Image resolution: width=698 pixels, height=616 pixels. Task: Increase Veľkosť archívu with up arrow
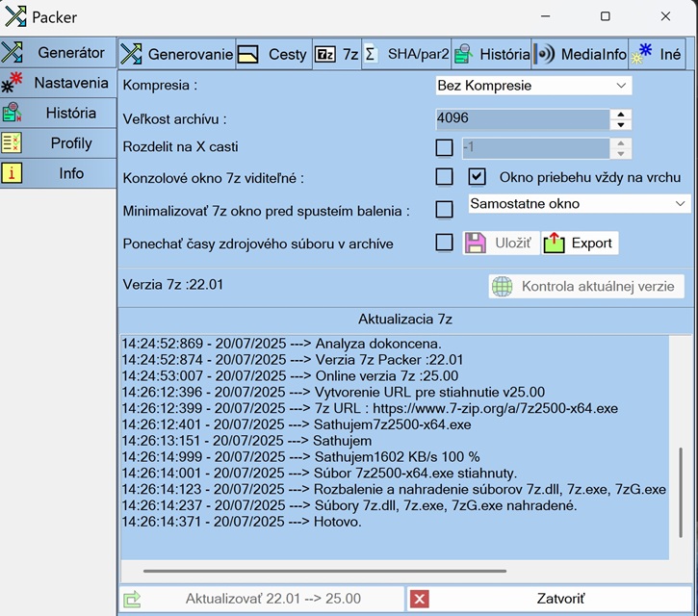[621, 115]
